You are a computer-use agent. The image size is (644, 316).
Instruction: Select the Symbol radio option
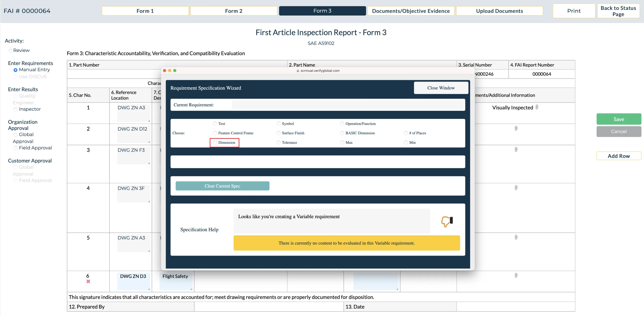tap(278, 124)
